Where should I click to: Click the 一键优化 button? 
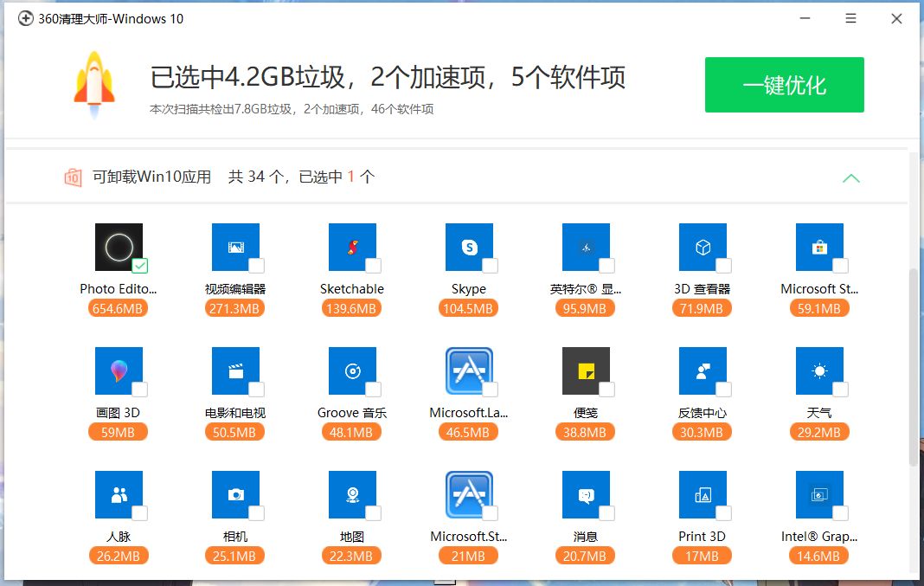coord(784,84)
